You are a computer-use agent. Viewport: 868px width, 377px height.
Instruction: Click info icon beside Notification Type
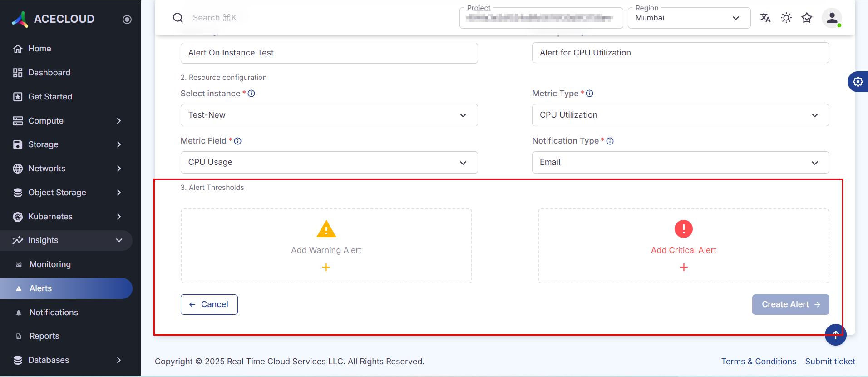pyautogui.click(x=610, y=141)
